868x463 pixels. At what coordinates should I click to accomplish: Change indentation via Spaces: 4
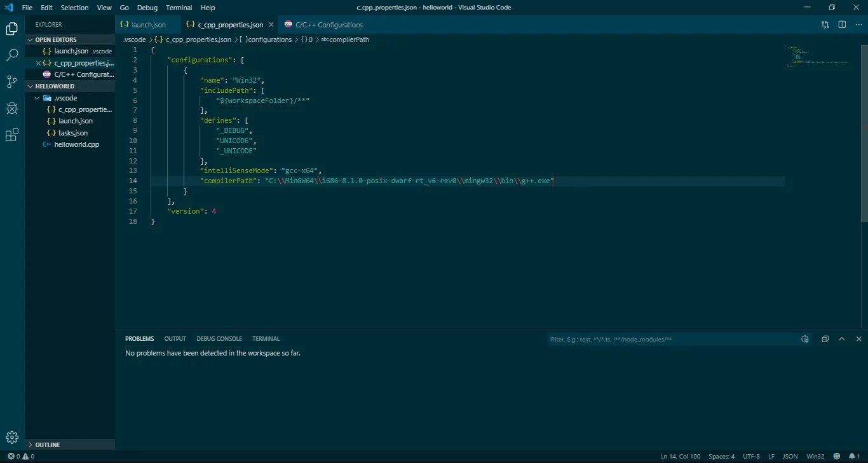tap(722, 456)
